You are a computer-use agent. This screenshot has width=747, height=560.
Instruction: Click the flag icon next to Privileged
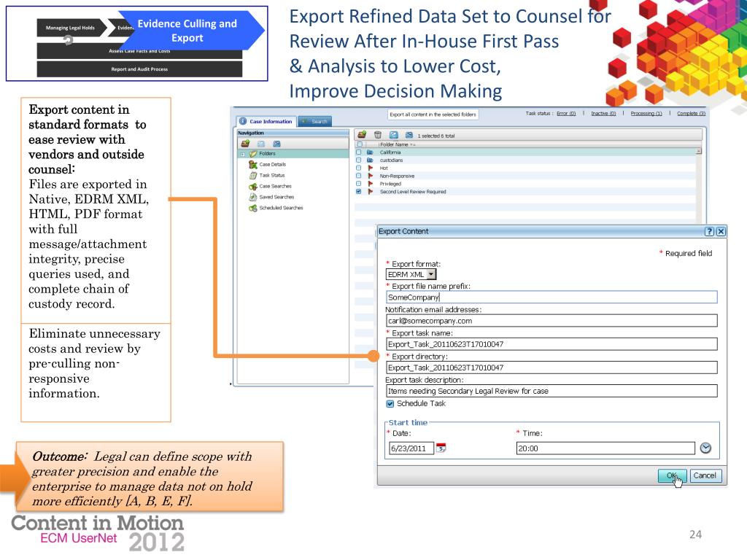point(370,184)
